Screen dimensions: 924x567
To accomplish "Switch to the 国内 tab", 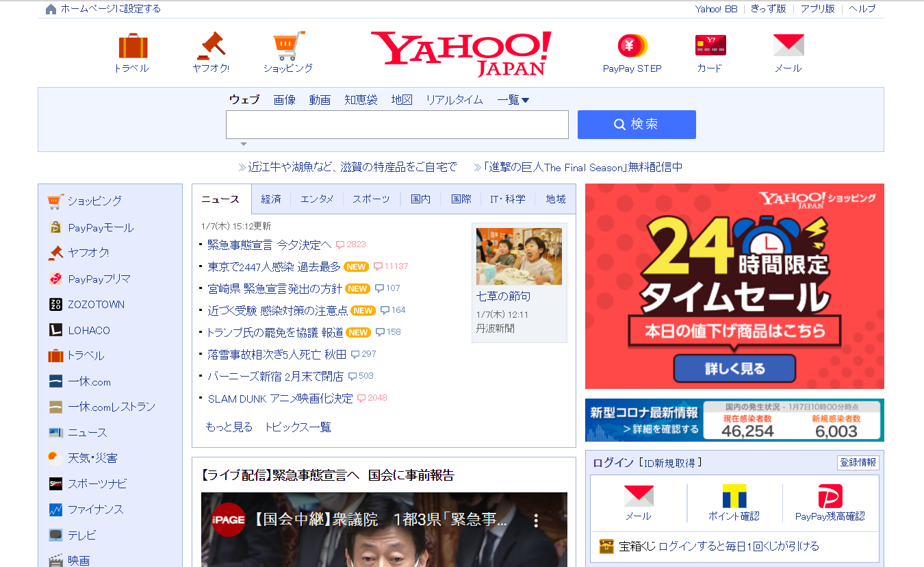I will (x=421, y=199).
